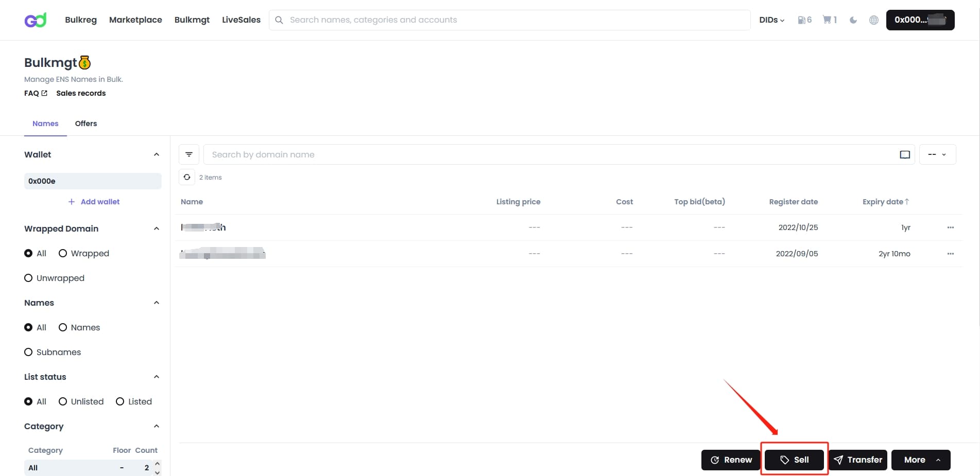Open the Marketplace menu
The width and height of the screenshot is (980, 476).
coord(135,20)
